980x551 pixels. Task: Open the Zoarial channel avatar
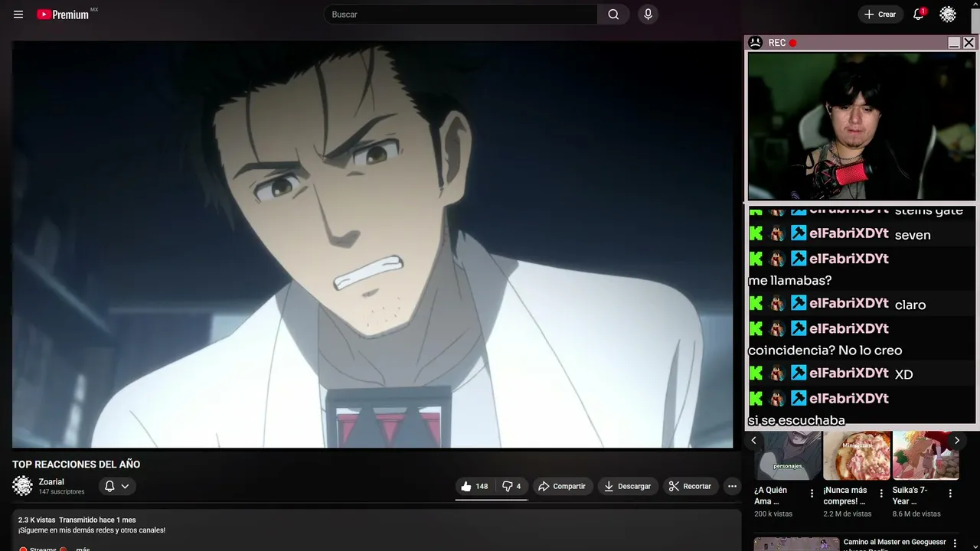pyautogui.click(x=23, y=486)
